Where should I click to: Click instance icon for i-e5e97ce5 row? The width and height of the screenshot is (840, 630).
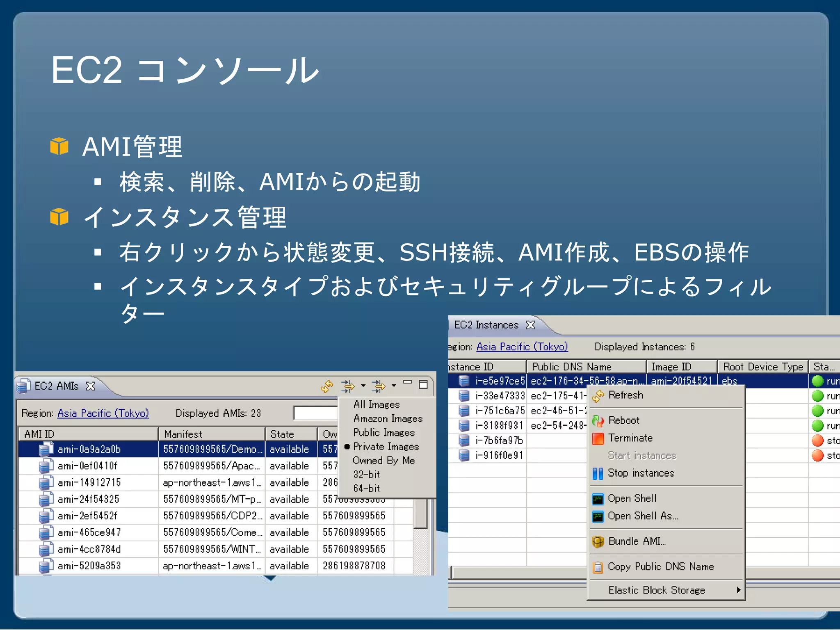[464, 381]
